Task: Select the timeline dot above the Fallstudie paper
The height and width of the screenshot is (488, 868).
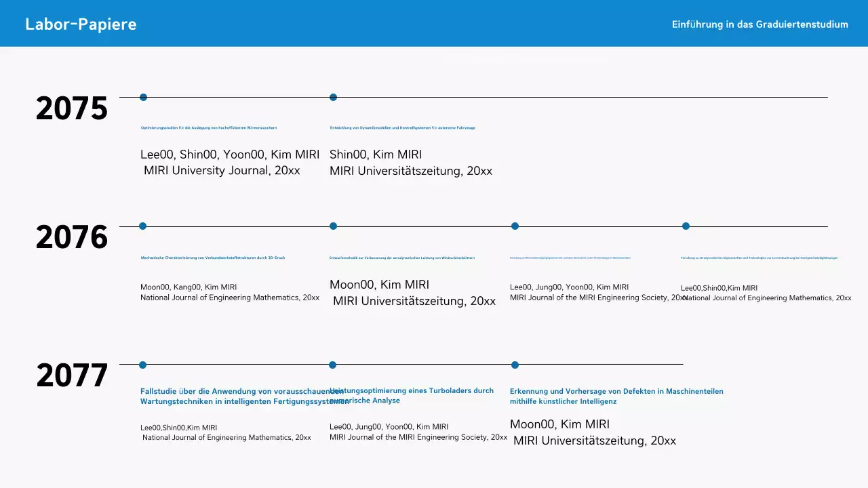Action: pos(142,365)
